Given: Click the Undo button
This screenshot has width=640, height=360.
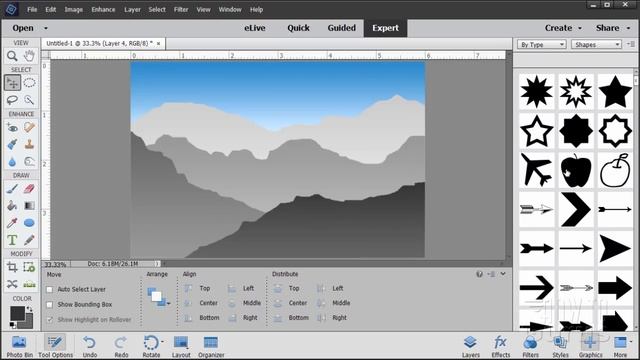Looking at the screenshot, I should coord(90,346).
